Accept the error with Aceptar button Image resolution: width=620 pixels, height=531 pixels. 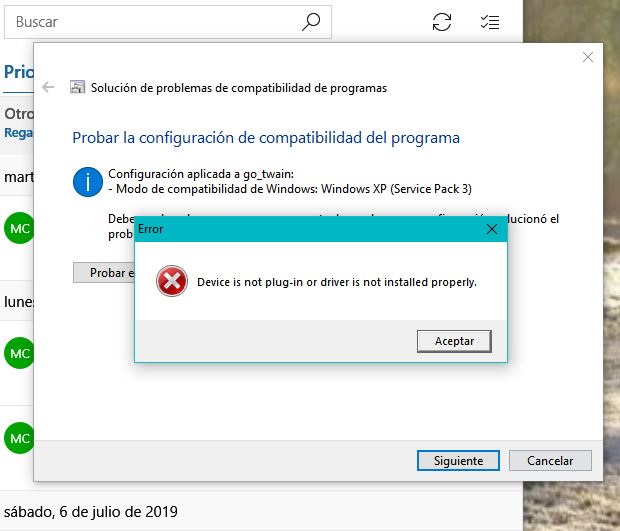click(x=454, y=341)
